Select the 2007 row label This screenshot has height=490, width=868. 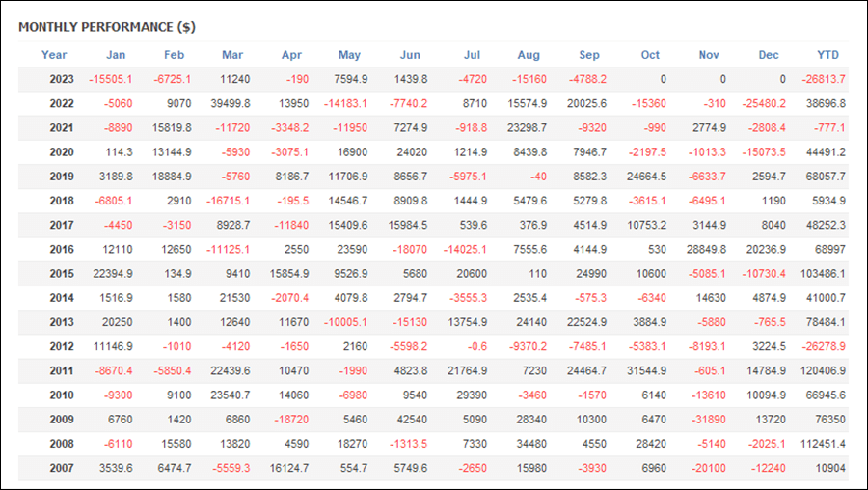[62, 469]
